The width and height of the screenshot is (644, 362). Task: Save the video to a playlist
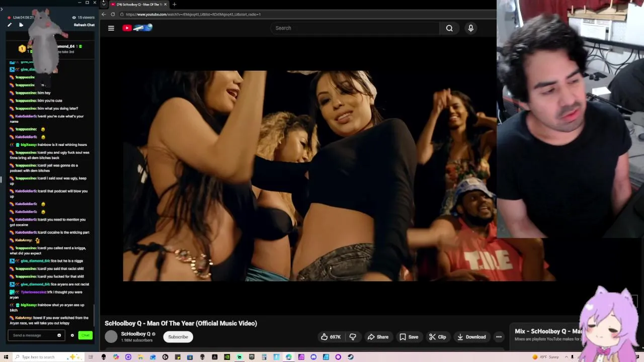(x=409, y=337)
